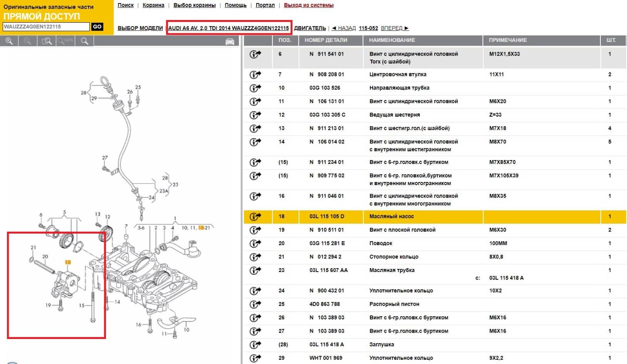Screen dimensions: 627x364
Task: Click Выход из системы to log out
Action: (x=309, y=5)
